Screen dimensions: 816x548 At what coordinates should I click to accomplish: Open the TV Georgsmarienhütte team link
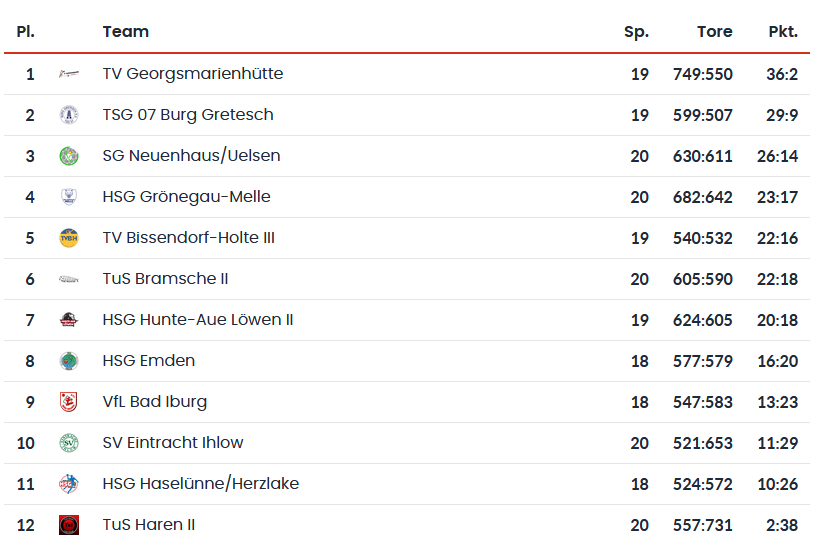coord(192,74)
